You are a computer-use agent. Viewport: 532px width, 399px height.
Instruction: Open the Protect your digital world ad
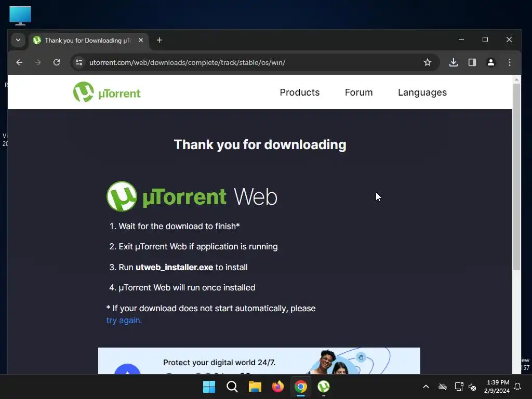(x=259, y=361)
